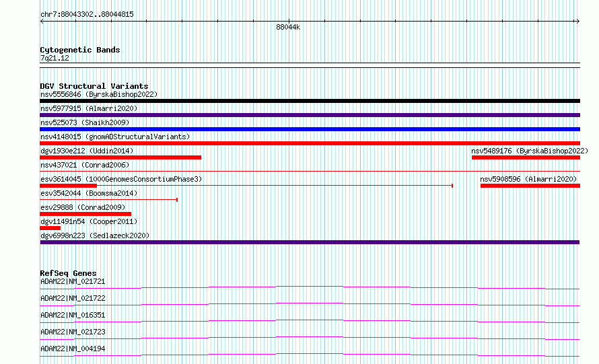Open the ADAM22|NM_016351 transcript label
599x364 pixels.
pyautogui.click(x=73, y=315)
